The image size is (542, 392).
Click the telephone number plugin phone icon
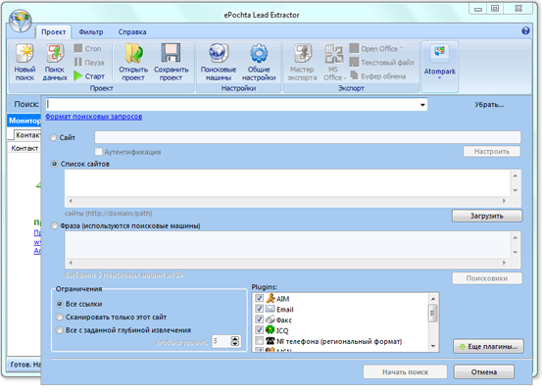pyautogui.click(x=270, y=341)
